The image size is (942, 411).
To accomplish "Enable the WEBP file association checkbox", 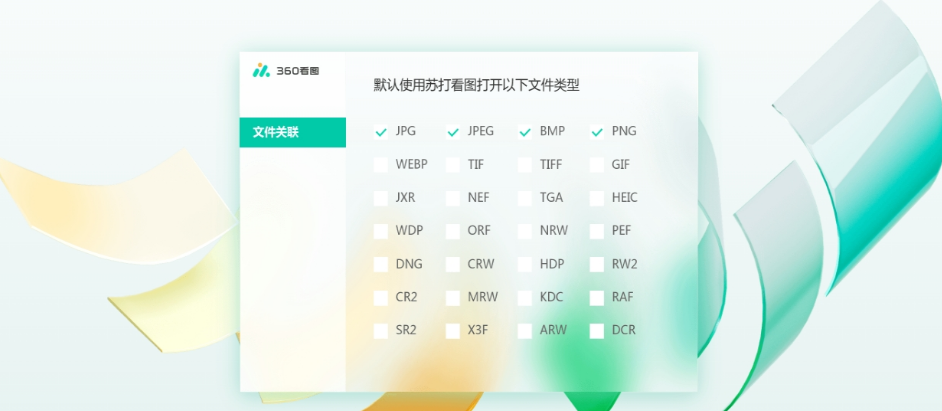I will coord(381,165).
